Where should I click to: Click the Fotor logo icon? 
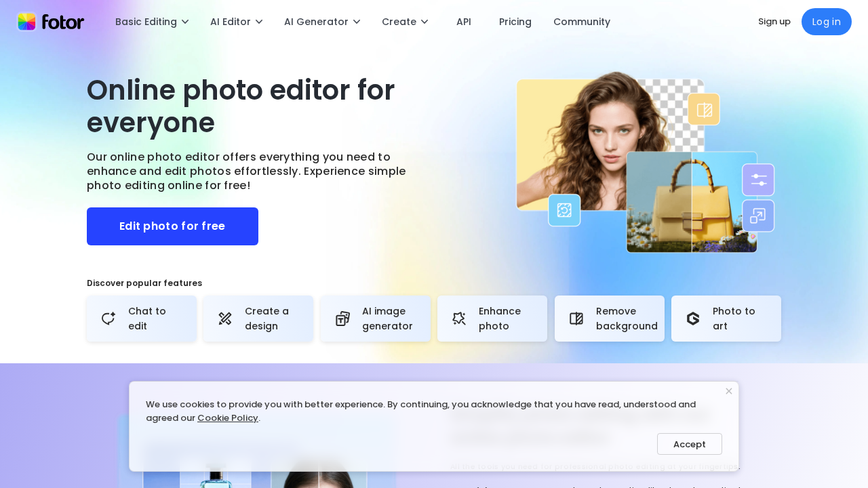[27, 22]
